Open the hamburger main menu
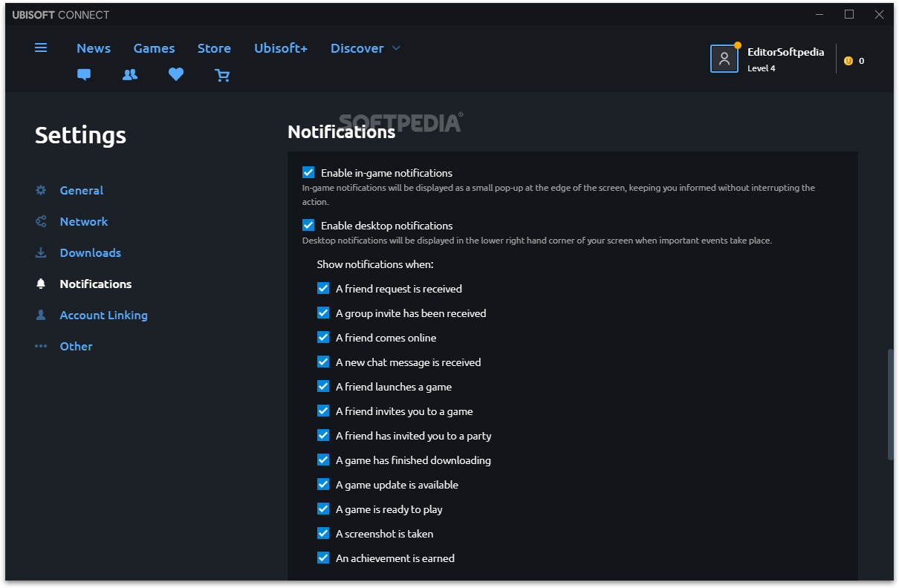 (x=41, y=48)
